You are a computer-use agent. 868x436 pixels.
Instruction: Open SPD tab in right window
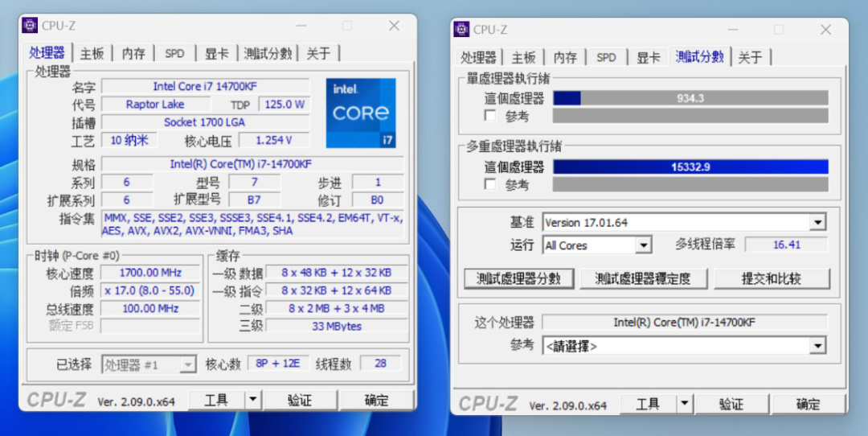click(606, 57)
